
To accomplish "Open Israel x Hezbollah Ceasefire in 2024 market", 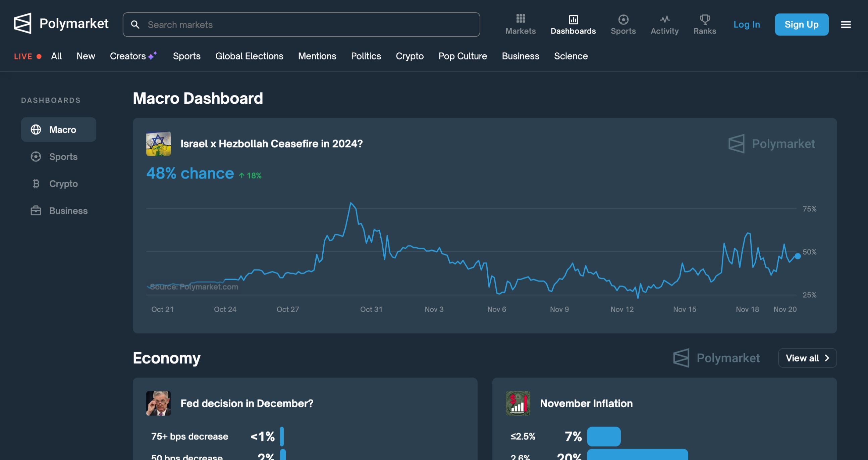I will click(271, 144).
